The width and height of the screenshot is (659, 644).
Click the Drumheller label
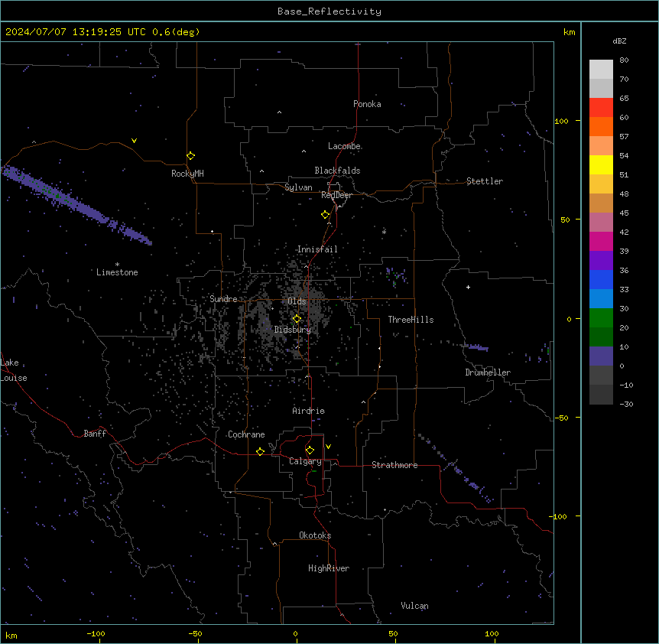click(x=488, y=372)
